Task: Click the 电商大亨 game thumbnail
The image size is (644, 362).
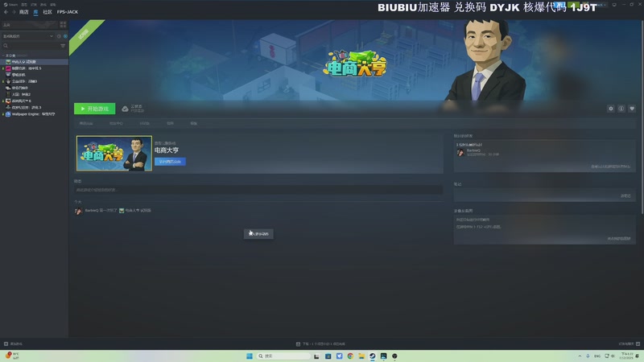Action: point(114,154)
